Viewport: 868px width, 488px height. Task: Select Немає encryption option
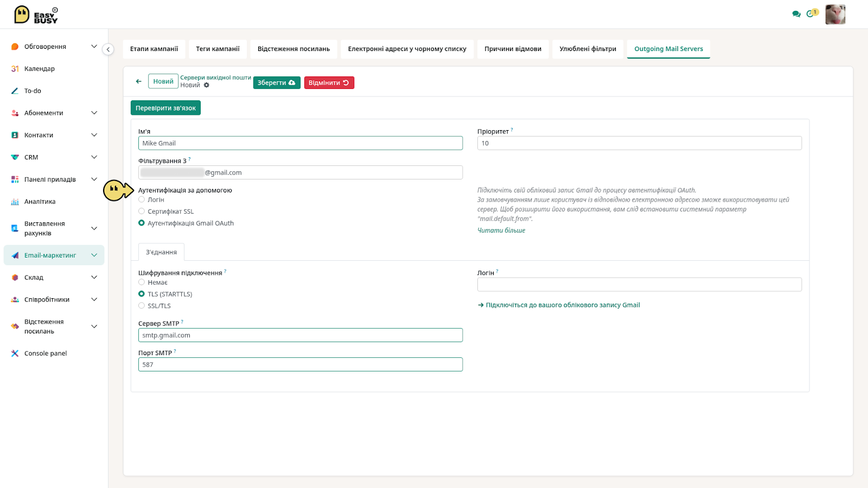pos(142,282)
